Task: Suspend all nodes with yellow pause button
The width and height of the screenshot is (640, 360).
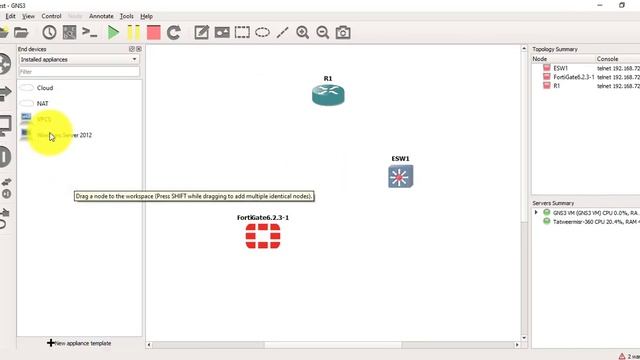Action: 133,32
